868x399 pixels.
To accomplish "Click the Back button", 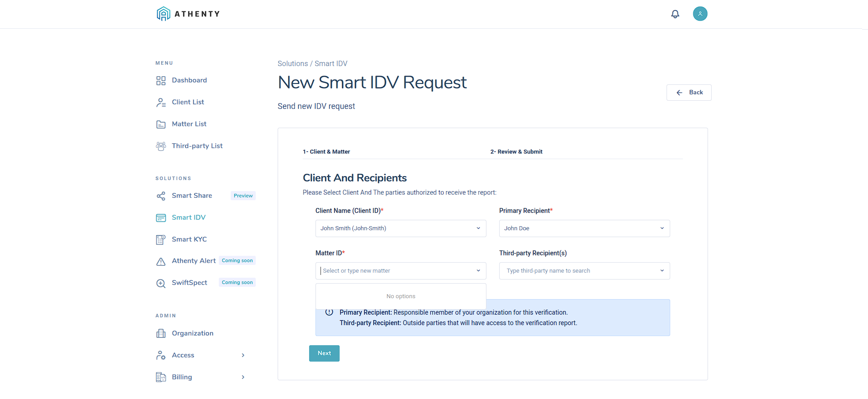I will coord(689,93).
